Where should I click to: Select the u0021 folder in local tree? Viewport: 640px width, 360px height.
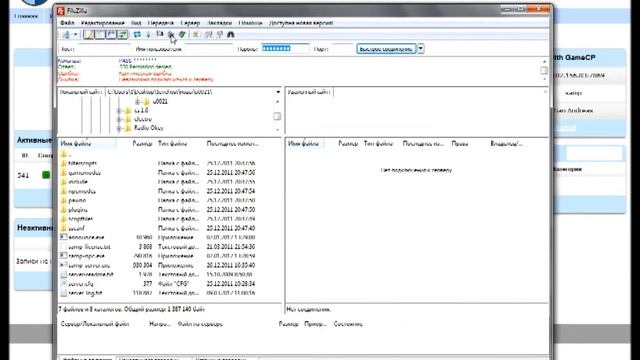point(160,102)
